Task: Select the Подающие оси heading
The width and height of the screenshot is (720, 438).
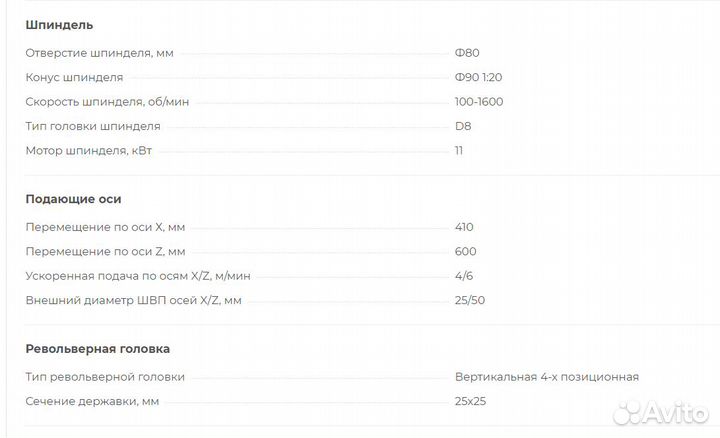Action: [x=73, y=199]
